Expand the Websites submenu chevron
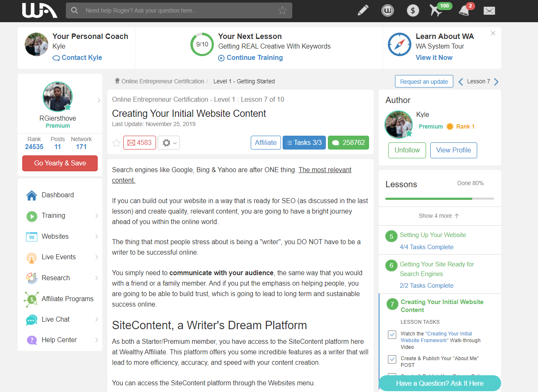The width and height of the screenshot is (538, 392). pyautogui.click(x=96, y=237)
